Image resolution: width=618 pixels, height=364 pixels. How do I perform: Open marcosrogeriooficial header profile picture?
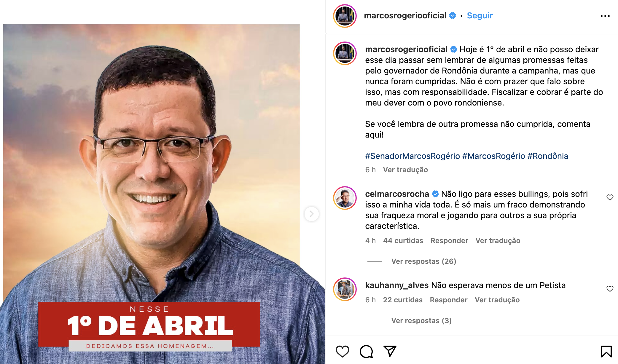[x=345, y=16]
